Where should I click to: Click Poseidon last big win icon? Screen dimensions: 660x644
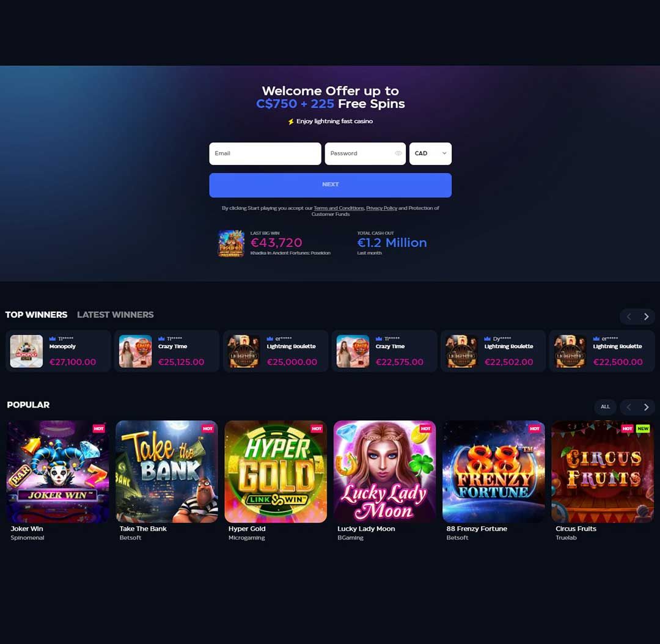(231, 243)
